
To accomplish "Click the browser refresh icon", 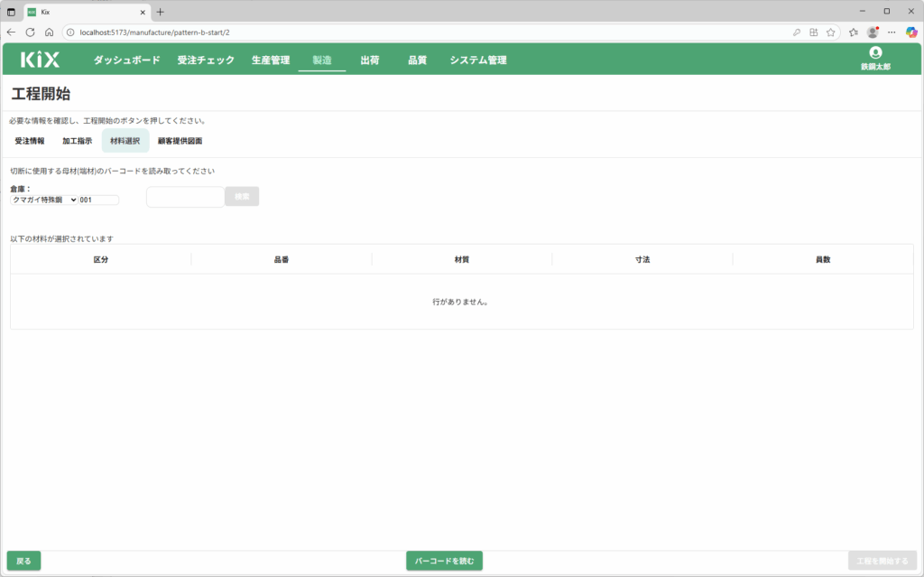I will 30,33.
